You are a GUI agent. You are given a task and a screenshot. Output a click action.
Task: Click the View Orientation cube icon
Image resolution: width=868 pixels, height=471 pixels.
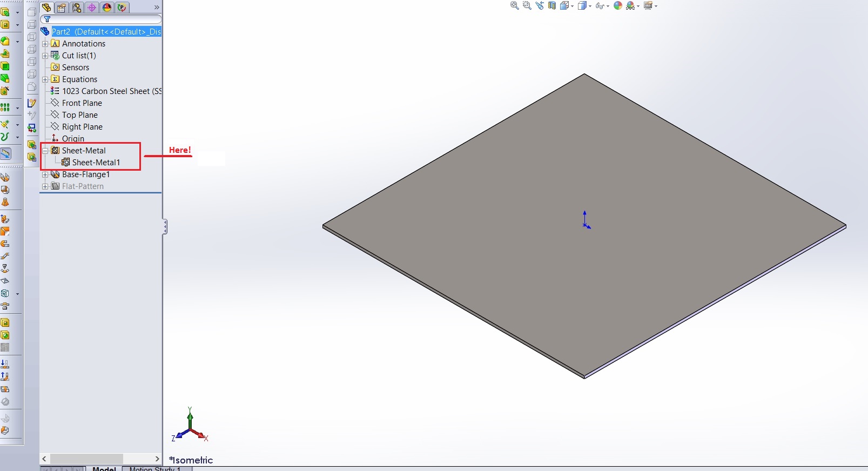(564, 5)
